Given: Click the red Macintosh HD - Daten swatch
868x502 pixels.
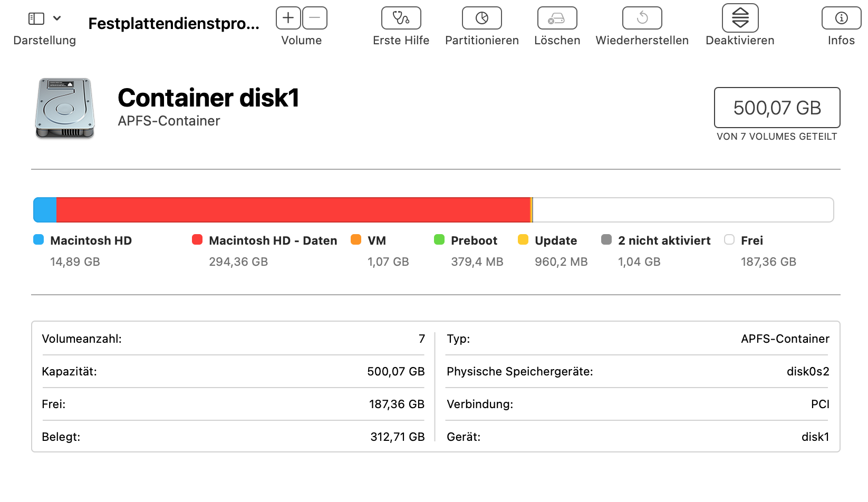Looking at the screenshot, I should [197, 240].
